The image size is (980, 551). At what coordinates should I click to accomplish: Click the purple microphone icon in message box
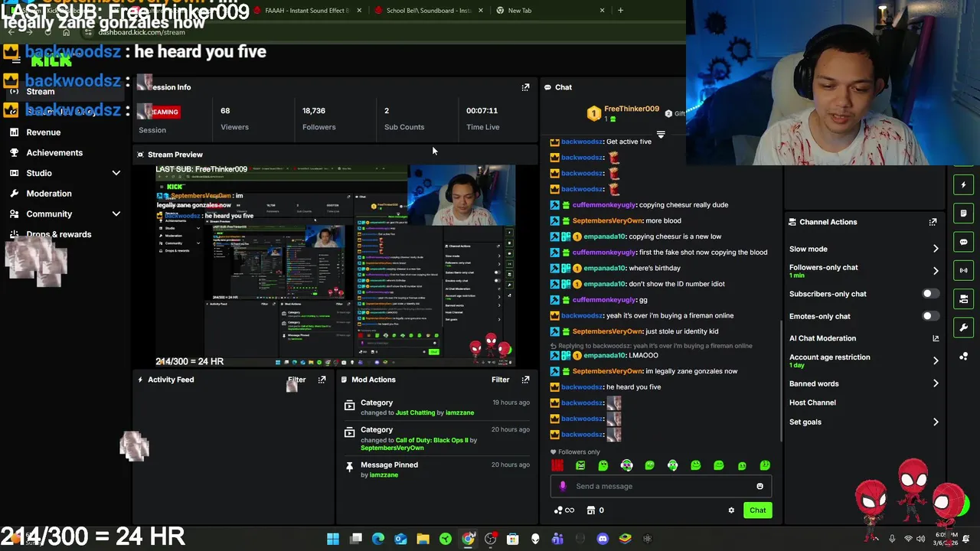[563, 486]
